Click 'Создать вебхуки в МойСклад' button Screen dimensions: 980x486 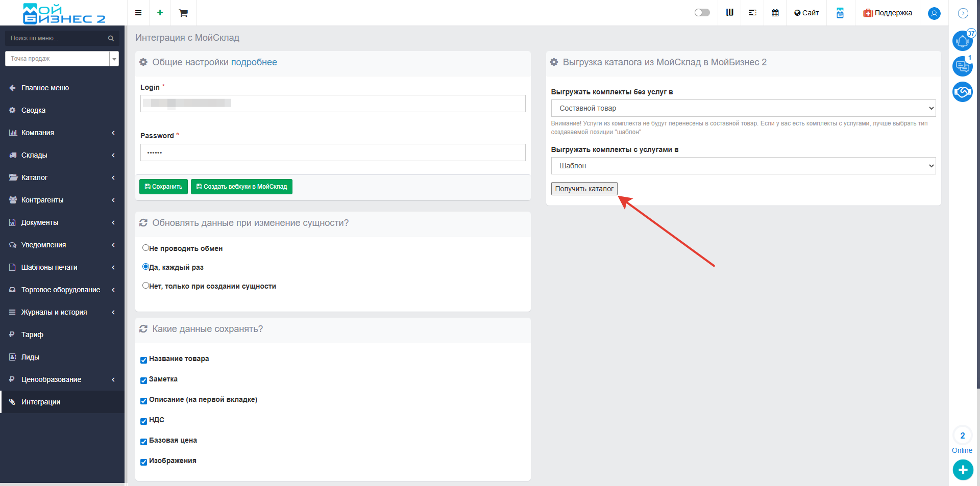click(x=241, y=187)
